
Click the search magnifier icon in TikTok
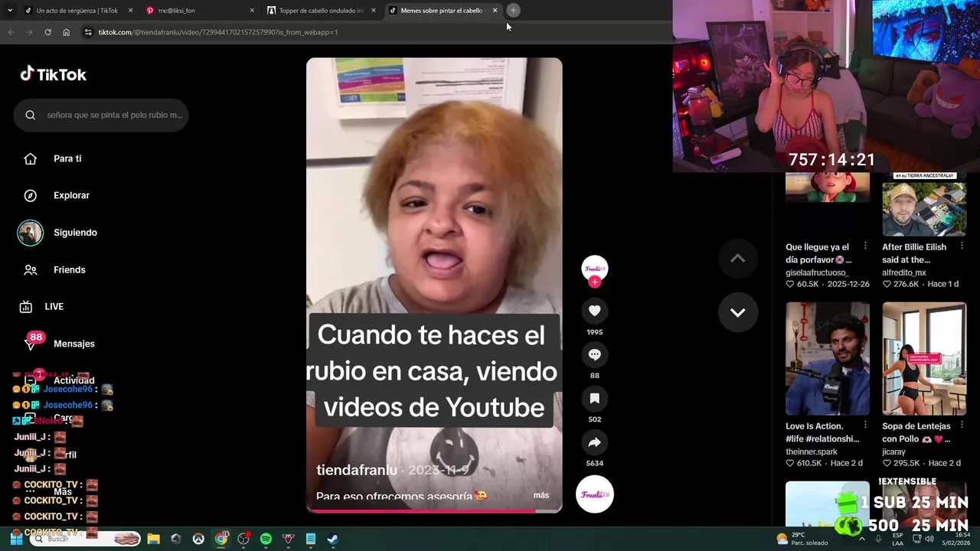31,115
